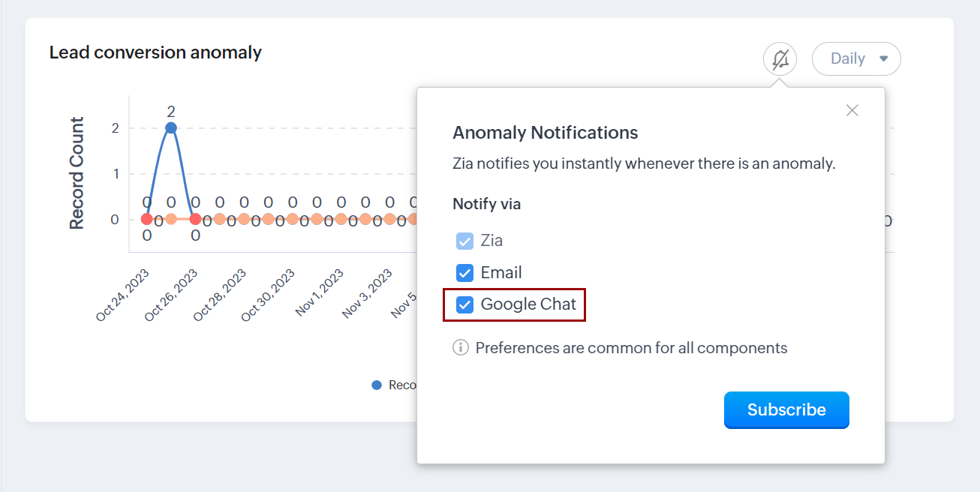980x492 pixels.
Task: Click the Email label text
Action: pos(501,273)
